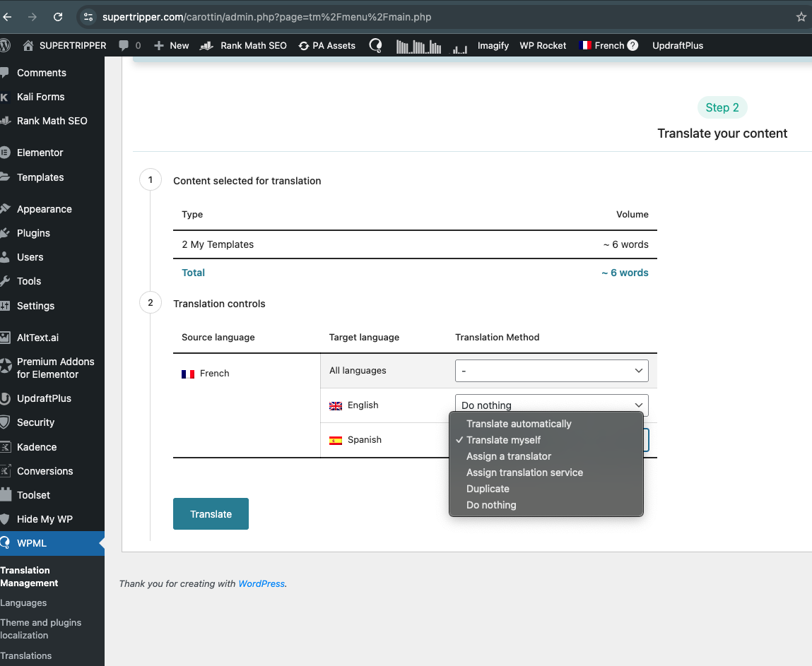Screen dimensions: 812x666
Task: Click the '~ 6 words' Total value
Action: point(625,273)
